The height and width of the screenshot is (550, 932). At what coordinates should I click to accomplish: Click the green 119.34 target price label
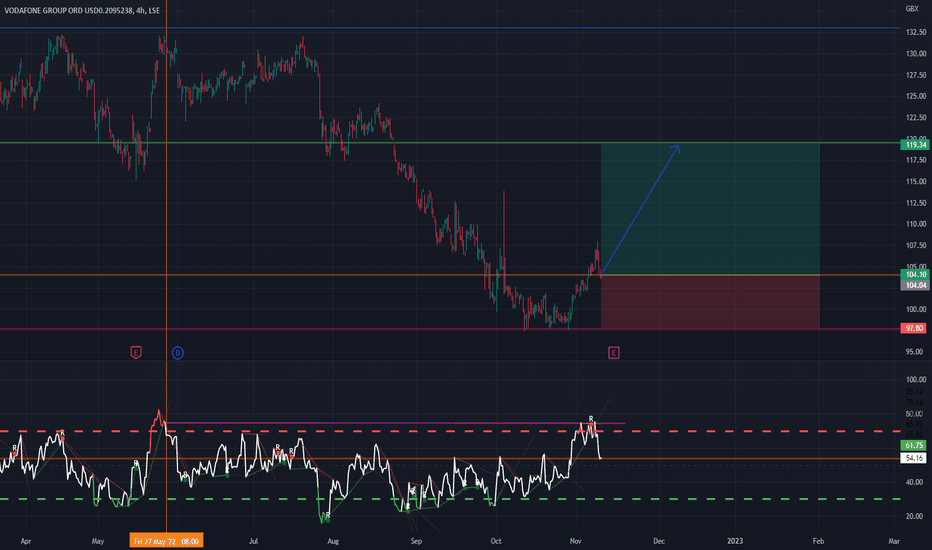[914, 144]
